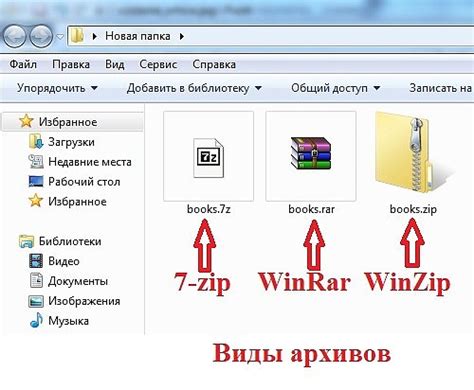Select Избранное header in navigation pane
474x390 pixels.
(68, 122)
